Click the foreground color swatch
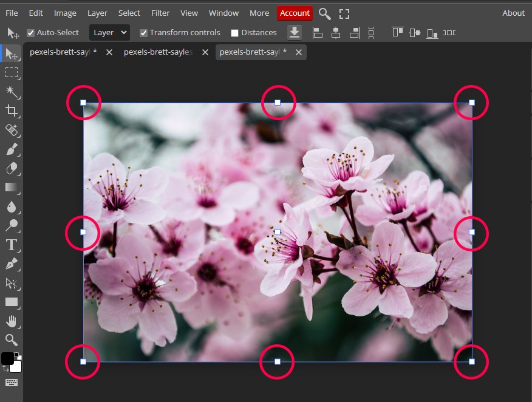 [x=7, y=358]
